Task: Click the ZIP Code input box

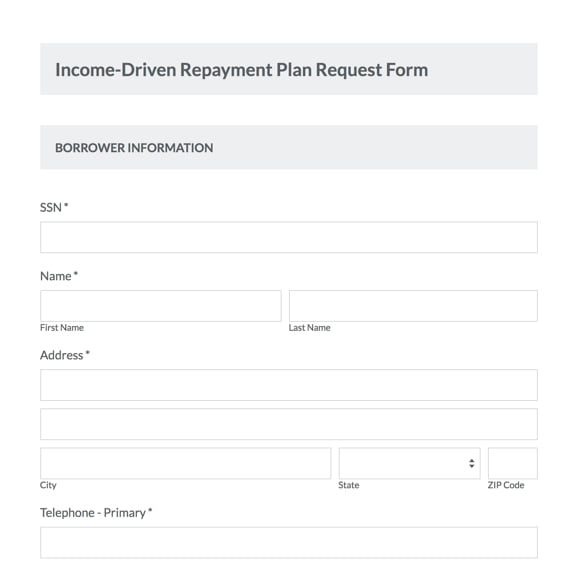Action: pos(513,463)
